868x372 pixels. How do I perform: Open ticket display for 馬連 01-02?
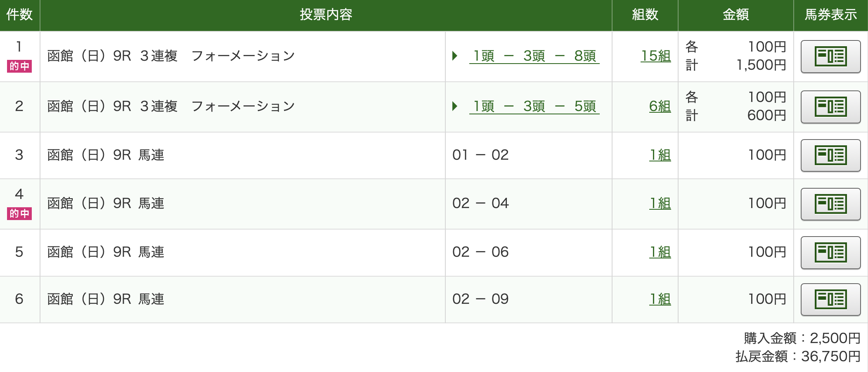point(830,155)
